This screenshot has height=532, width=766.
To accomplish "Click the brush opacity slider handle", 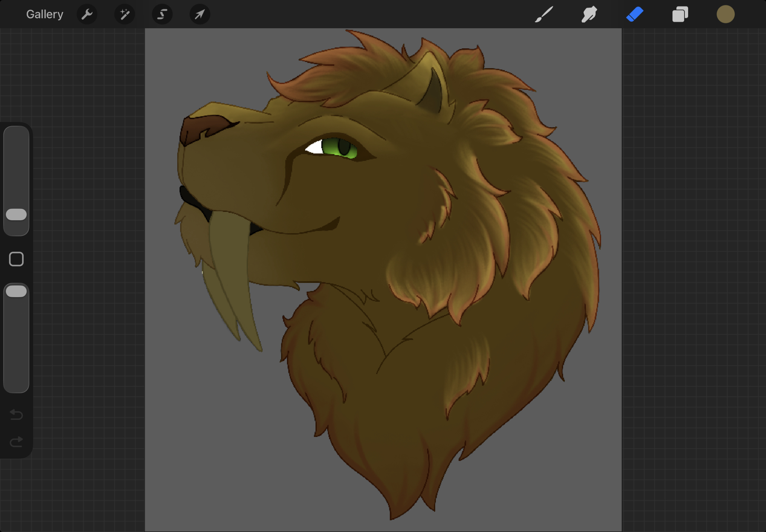I will 16,291.
